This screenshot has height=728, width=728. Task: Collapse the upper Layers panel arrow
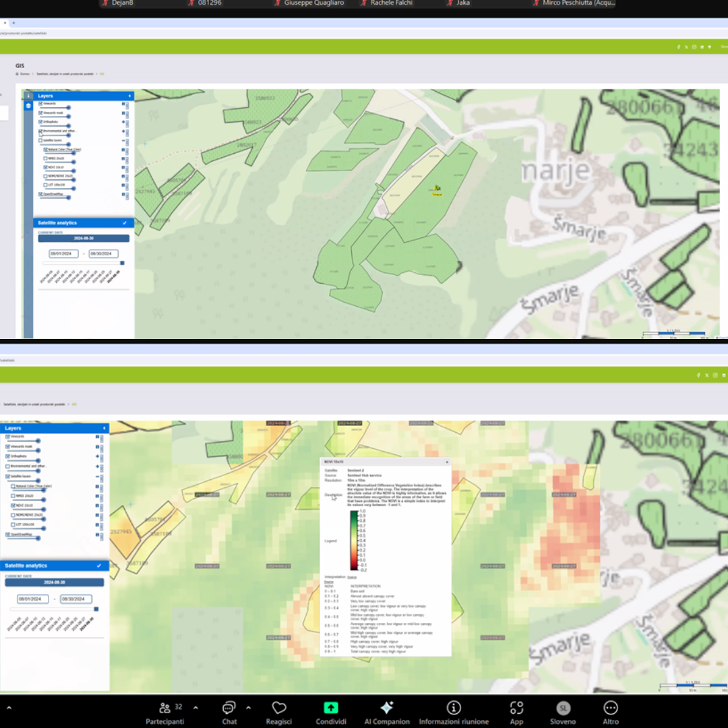[129, 96]
